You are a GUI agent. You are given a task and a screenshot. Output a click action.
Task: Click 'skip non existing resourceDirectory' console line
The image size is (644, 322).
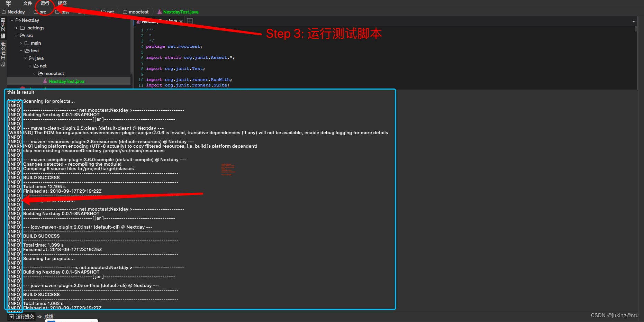[x=86, y=151]
